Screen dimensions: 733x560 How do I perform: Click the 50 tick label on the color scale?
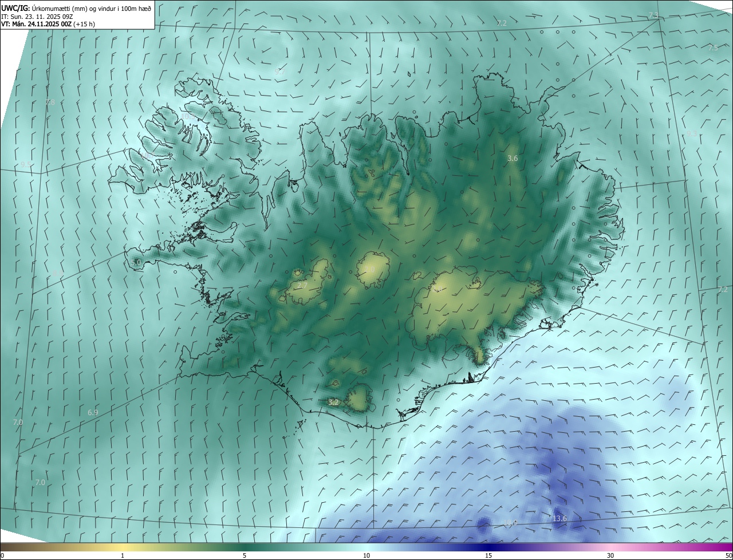tap(728, 555)
